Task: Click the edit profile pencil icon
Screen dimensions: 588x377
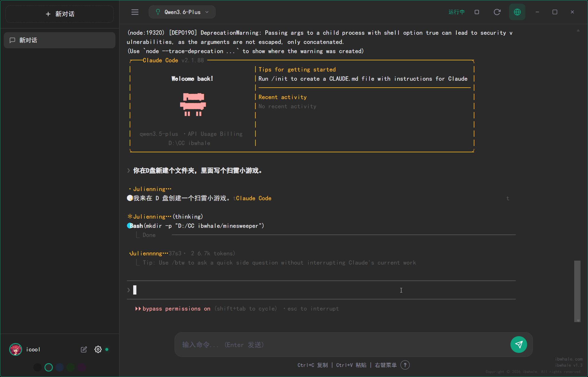Action: 84,349
